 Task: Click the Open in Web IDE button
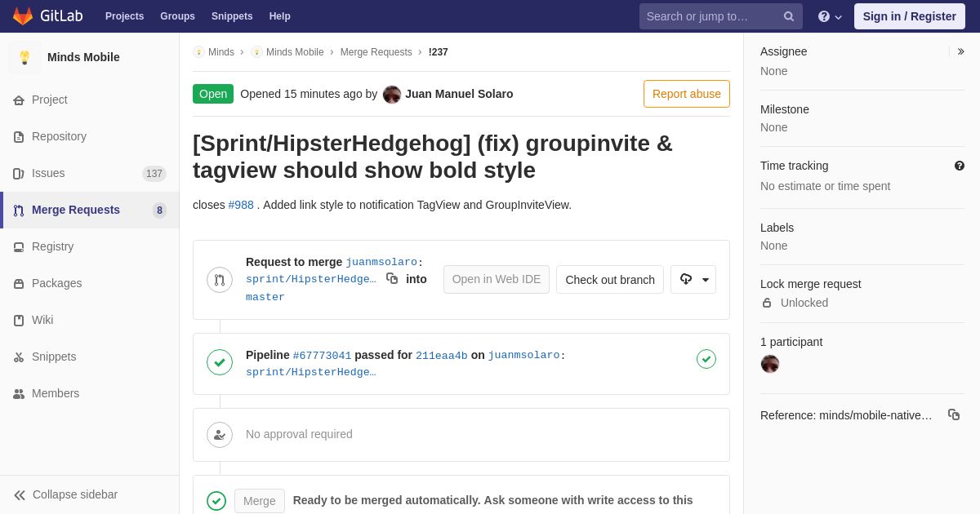(497, 279)
